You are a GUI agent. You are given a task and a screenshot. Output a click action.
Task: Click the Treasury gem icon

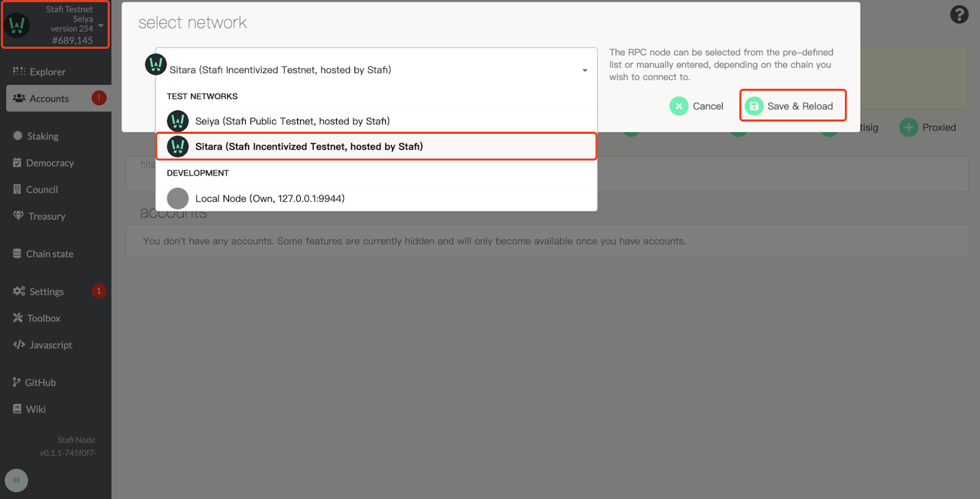[18, 216]
